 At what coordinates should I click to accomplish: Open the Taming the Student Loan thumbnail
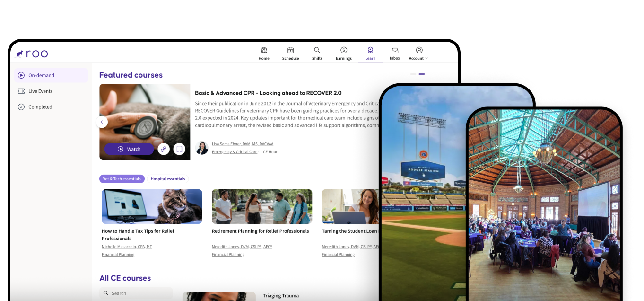click(x=350, y=206)
